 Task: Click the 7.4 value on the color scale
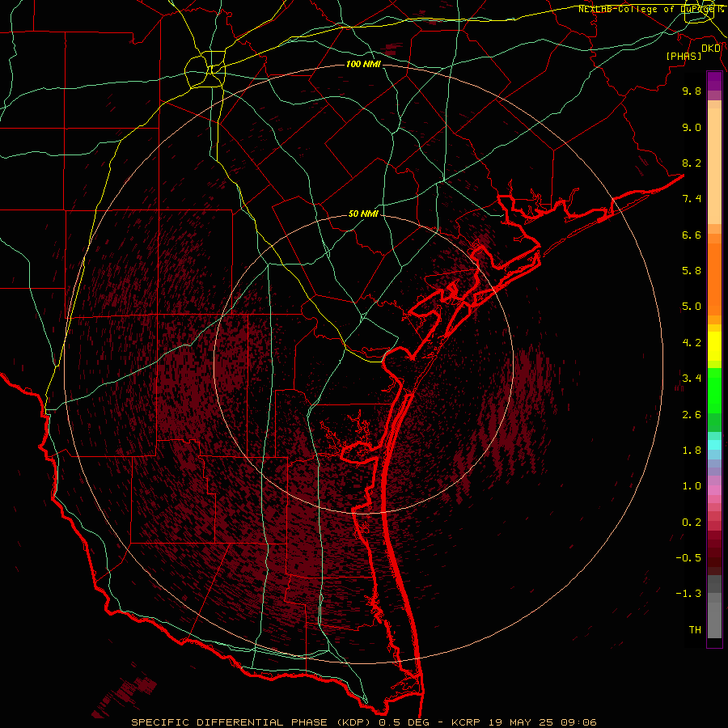click(692, 199)
